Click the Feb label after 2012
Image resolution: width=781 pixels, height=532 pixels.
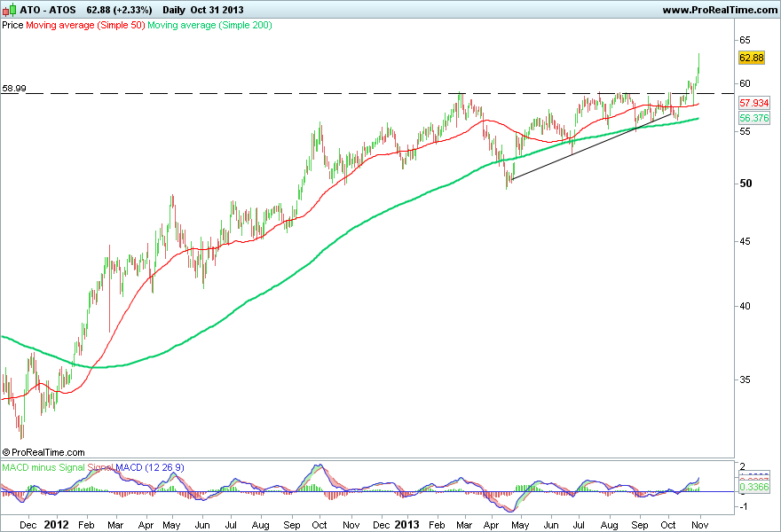click(x=86, y=525)
